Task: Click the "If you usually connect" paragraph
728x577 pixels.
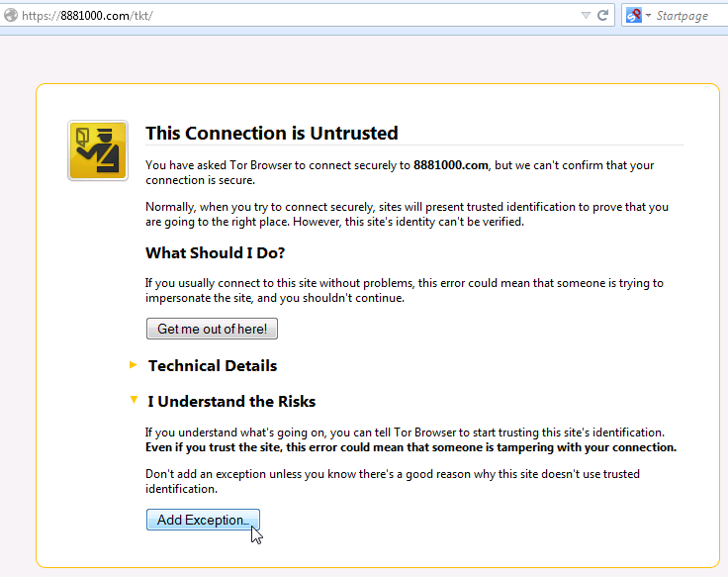Action: click(405, 290)
